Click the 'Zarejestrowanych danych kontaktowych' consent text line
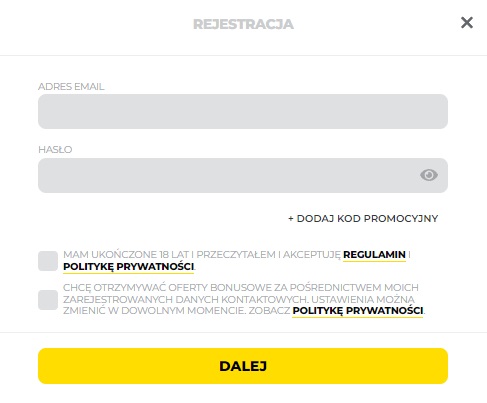Screen dimensions: 487x403 (x=185, y=299)
